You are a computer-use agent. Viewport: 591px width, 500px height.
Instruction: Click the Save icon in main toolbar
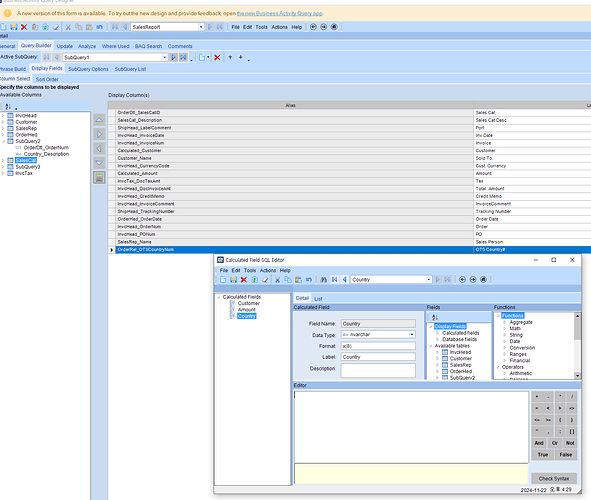click(14, 27)
